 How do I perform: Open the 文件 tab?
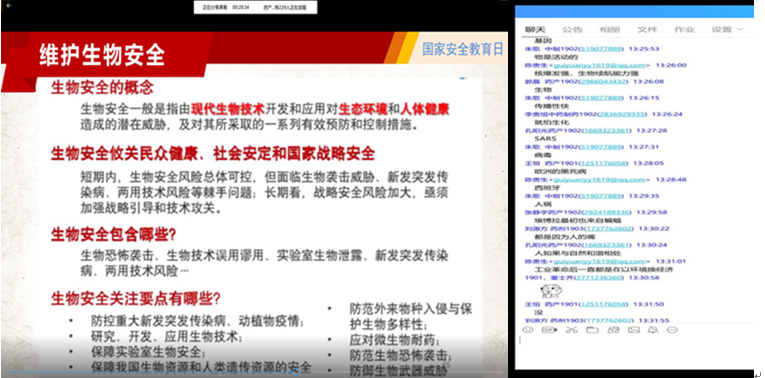point(647,30)
